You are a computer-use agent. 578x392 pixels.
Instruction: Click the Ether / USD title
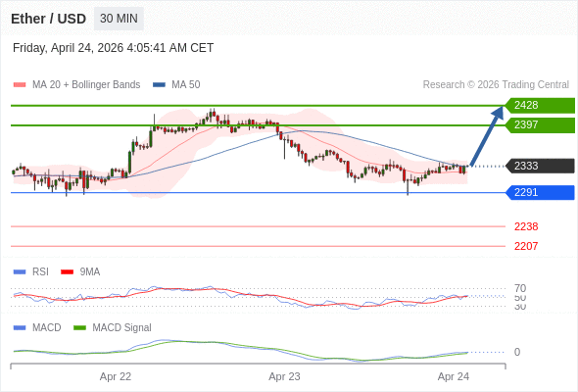point(48,19)
